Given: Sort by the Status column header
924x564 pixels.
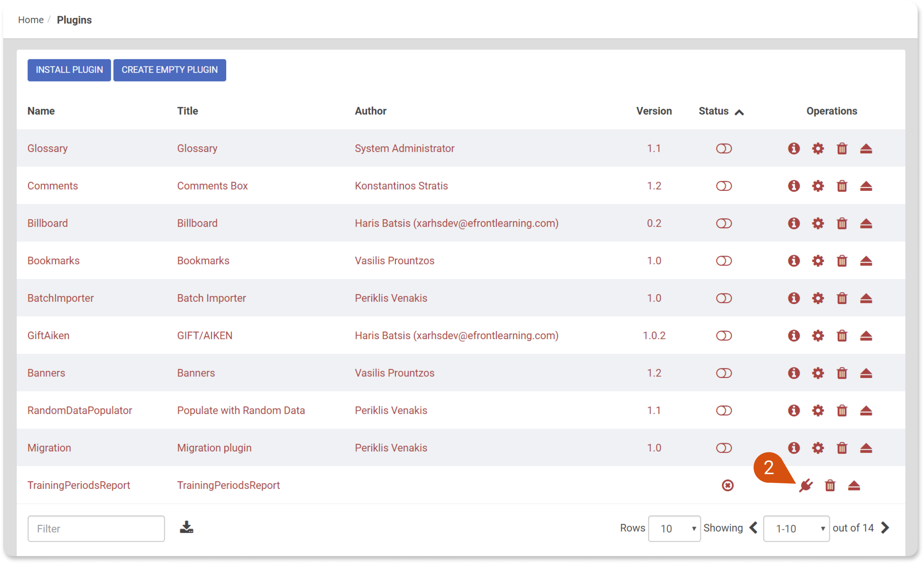Looking at the screenshot, I should click(721, 111).
